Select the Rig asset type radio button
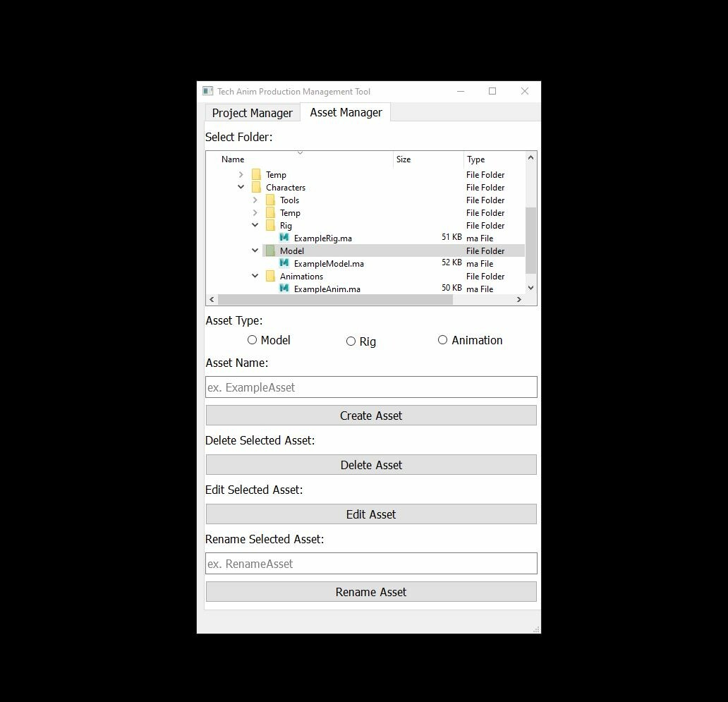 coord(351,341)
